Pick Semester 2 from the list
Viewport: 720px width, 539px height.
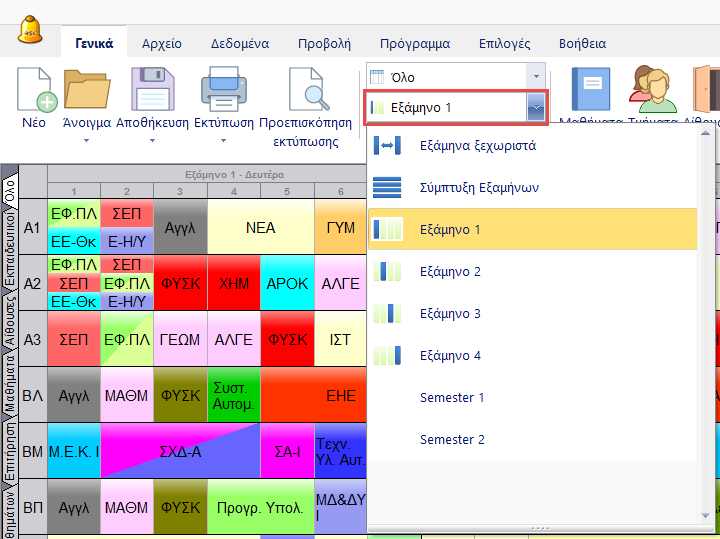click(452, 440)
